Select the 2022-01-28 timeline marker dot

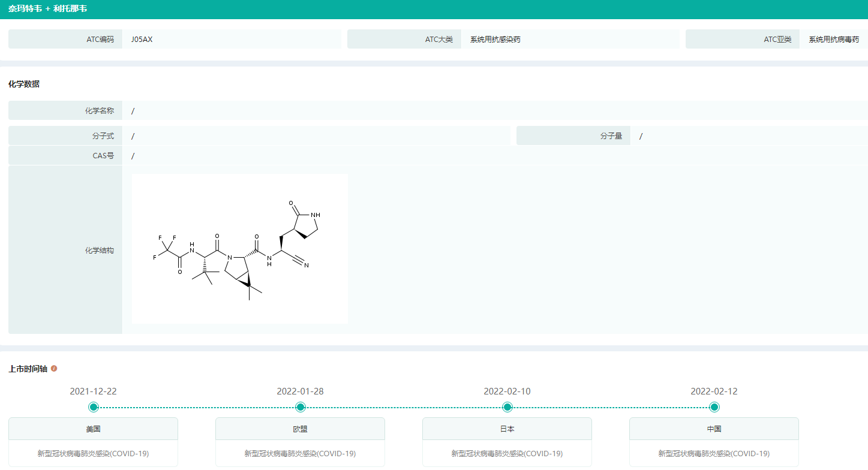click(x=301, y=408)
